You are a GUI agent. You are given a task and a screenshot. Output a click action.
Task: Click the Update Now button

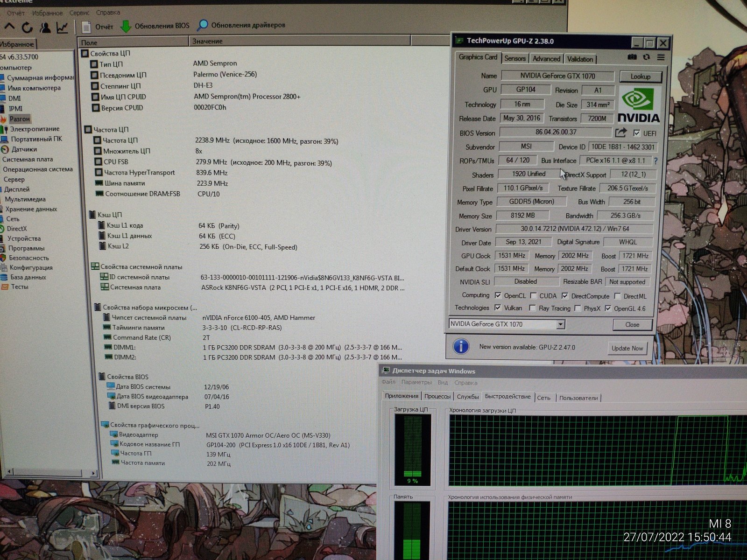pyautogui.click(x=627, y=348)
